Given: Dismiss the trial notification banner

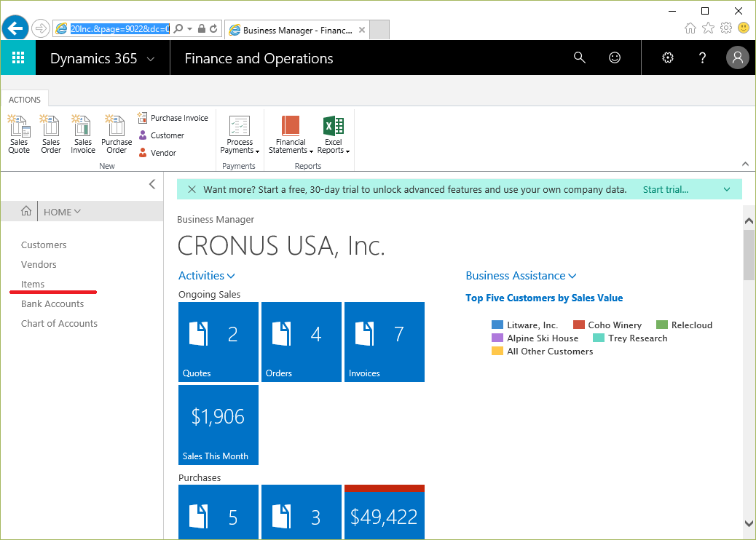Looking at the screenshot, I should 192,190.
